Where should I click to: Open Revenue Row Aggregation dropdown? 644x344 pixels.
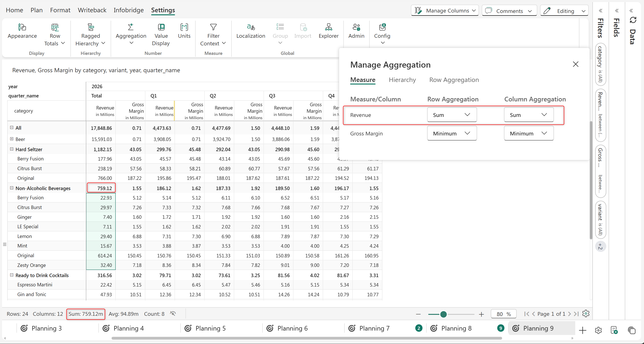451,115
